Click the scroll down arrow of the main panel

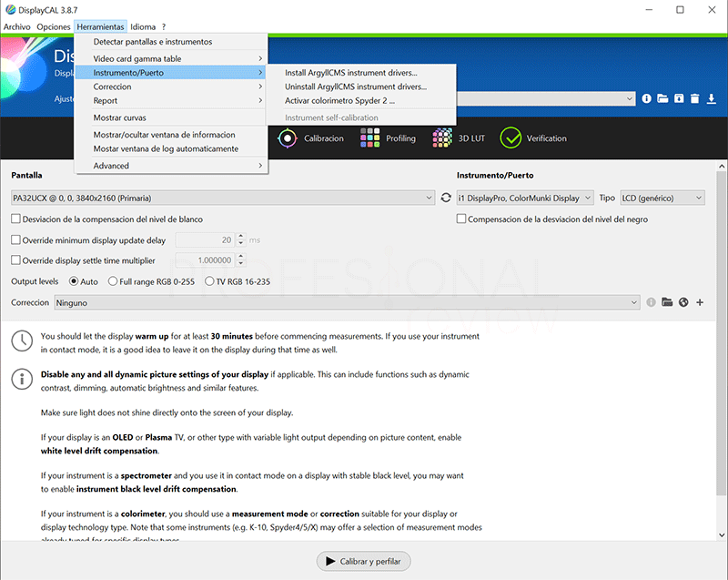click(722, 534)
